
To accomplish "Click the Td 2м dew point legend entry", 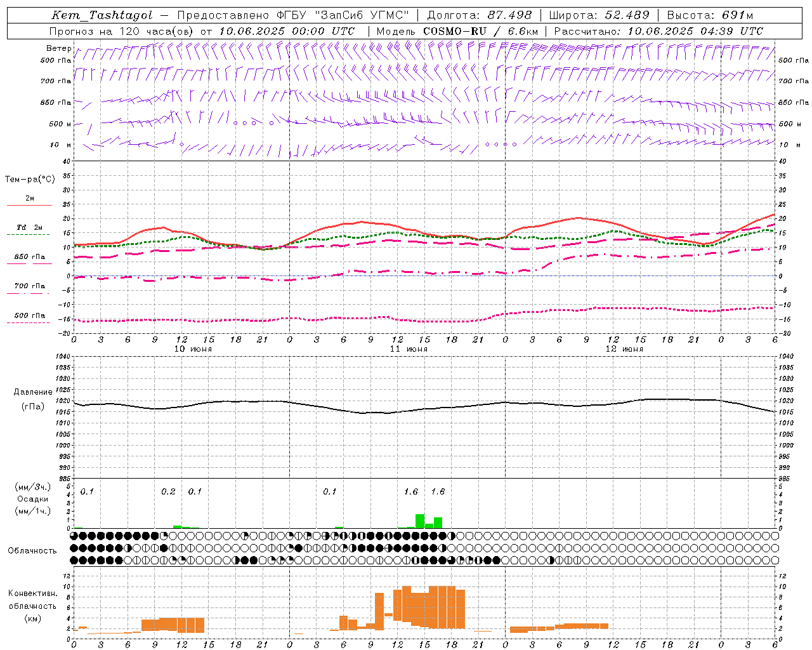I will click(30, 227).
